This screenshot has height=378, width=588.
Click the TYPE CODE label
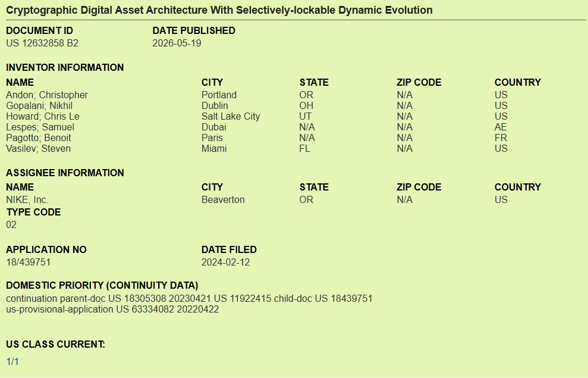tap(34, 212)
